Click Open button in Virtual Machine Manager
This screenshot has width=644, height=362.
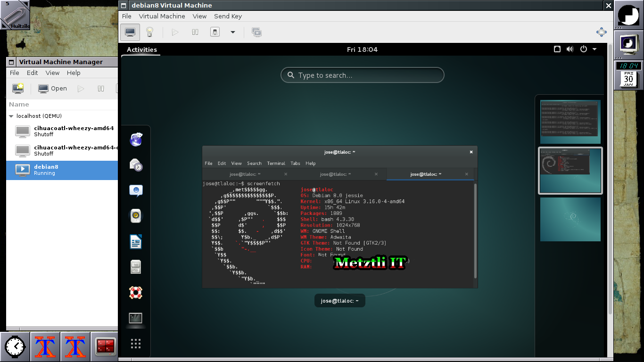(53, 88)
